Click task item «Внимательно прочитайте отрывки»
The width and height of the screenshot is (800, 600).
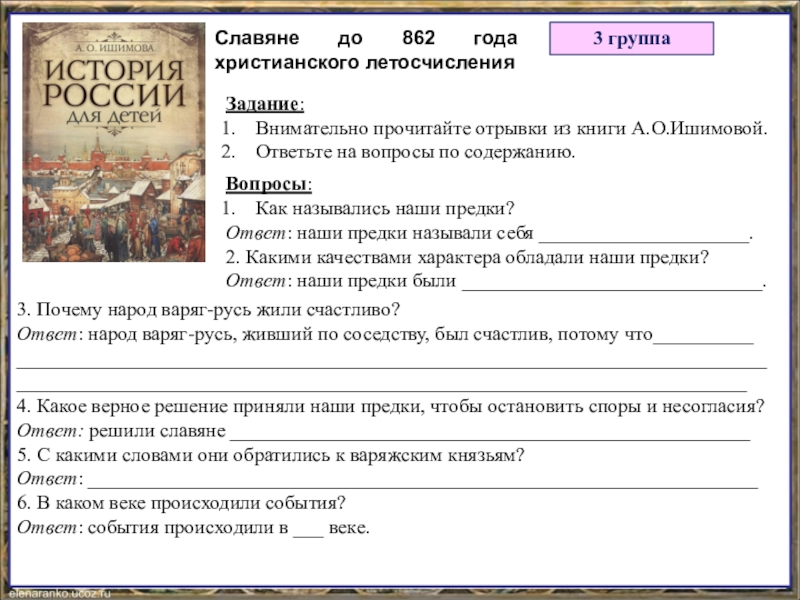click(511, 130)
